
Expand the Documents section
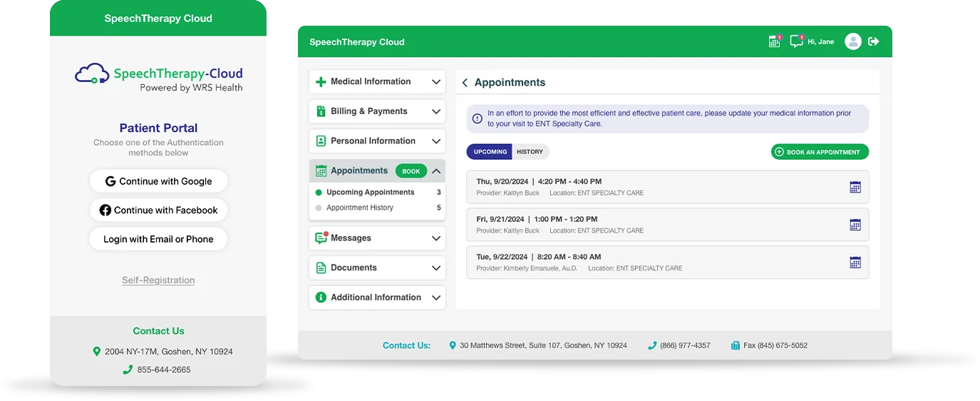pyautogui.click(x=436, y=268)
